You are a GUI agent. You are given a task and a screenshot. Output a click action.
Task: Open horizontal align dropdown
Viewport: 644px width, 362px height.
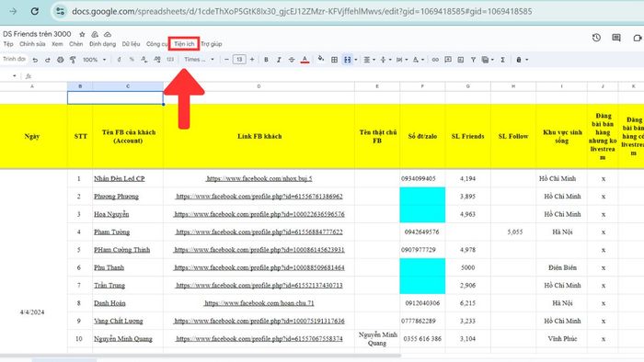(x=369, y=60)
